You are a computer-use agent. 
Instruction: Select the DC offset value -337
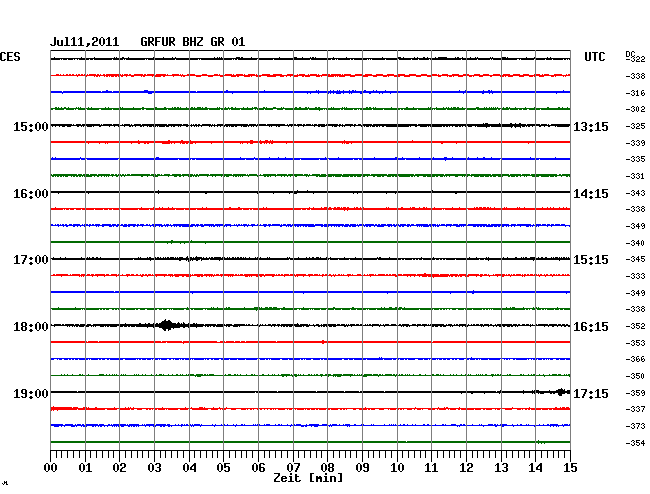635,409
